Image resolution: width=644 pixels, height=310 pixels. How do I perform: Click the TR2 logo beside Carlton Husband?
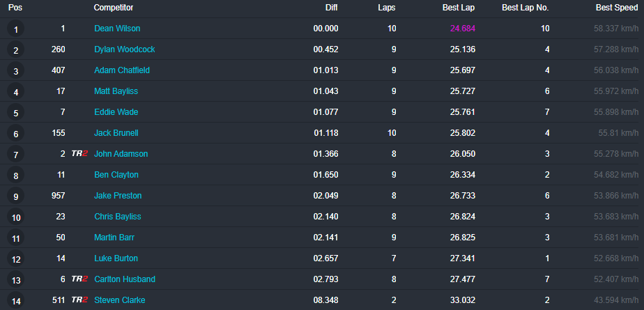click(79, 279)
